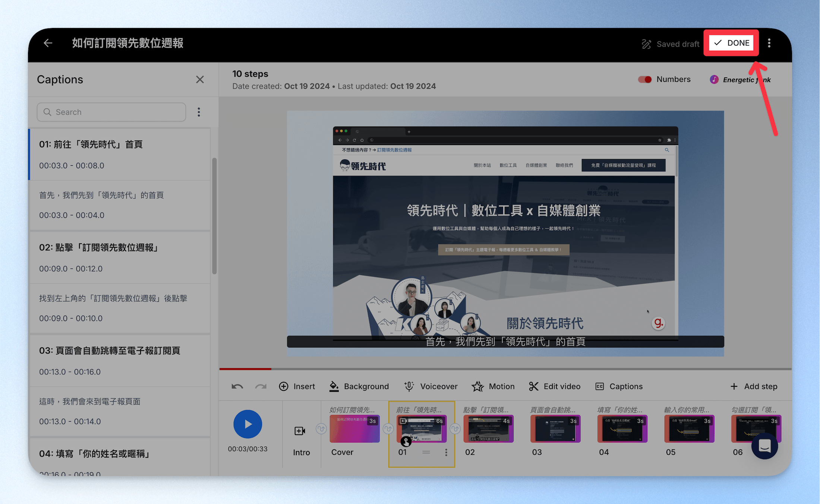Open the Insert tool
The width and height of the screenshot is (820, 504).
click(297, 386)
